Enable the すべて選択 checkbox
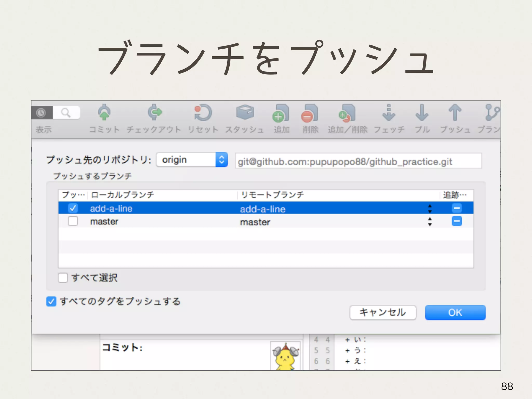532x399 pixels. click(63, 278)
